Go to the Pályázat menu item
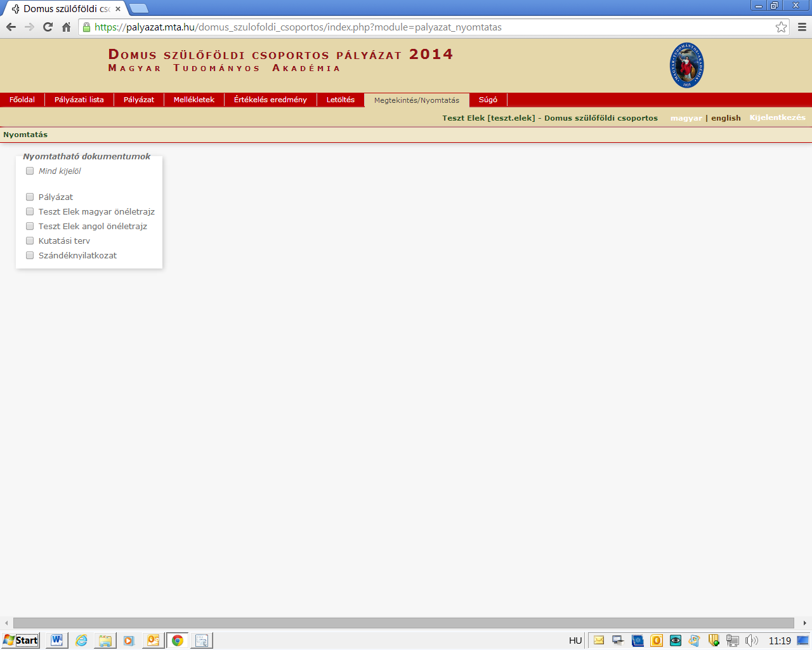 [139, 100]
